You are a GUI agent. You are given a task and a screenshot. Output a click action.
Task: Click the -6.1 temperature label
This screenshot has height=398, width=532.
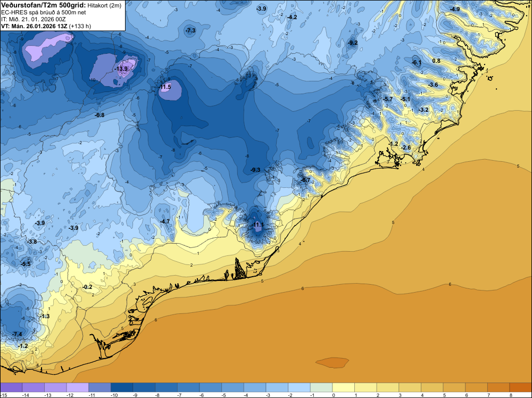(417, 62)
